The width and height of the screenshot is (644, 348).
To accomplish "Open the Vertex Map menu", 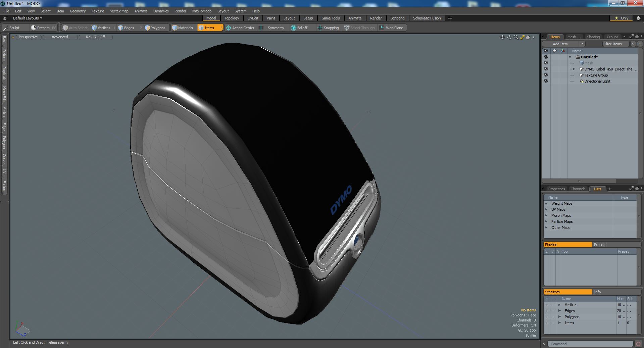I will [x=119, y=11].
